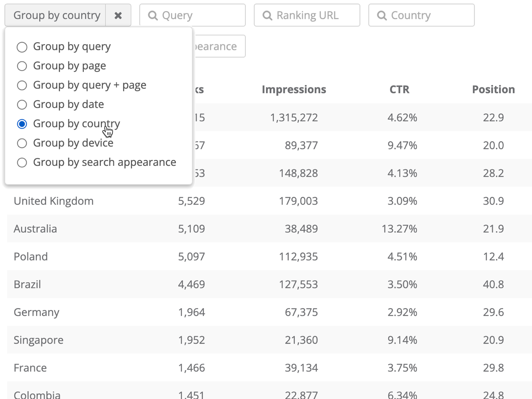Click the 148,828 impressions value
This screenshot has height=399, width=532.
pyautogui.click(x=299, y=173)
